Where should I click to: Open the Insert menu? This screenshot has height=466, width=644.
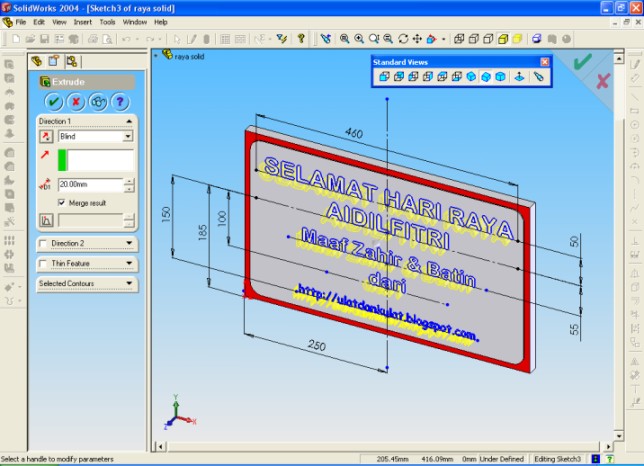(x=83, y=22)
